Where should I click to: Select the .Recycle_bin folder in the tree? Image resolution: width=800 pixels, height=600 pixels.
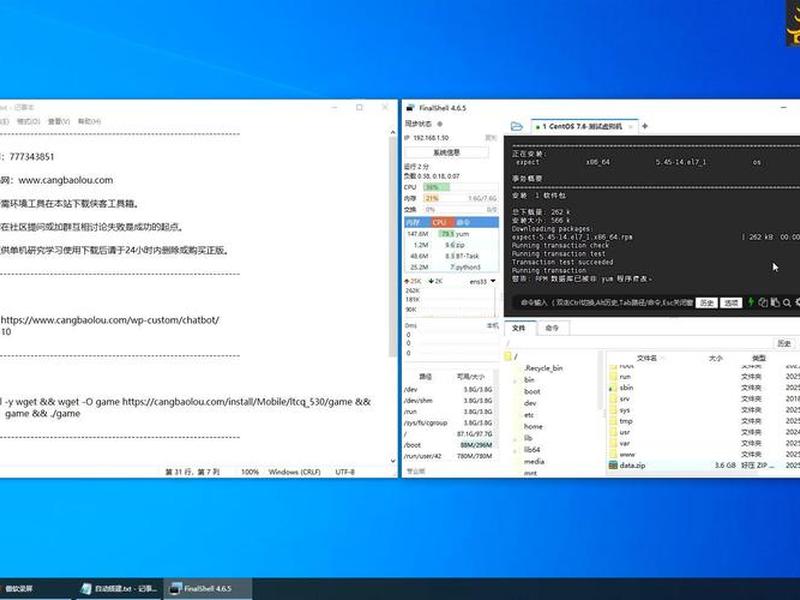pos(543,368)
